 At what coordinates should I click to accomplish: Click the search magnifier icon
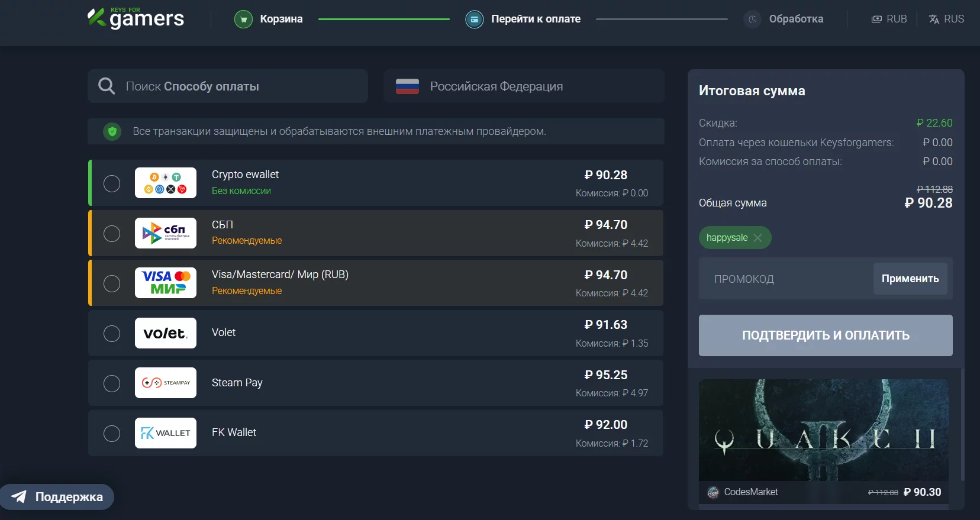coord(107,86)
